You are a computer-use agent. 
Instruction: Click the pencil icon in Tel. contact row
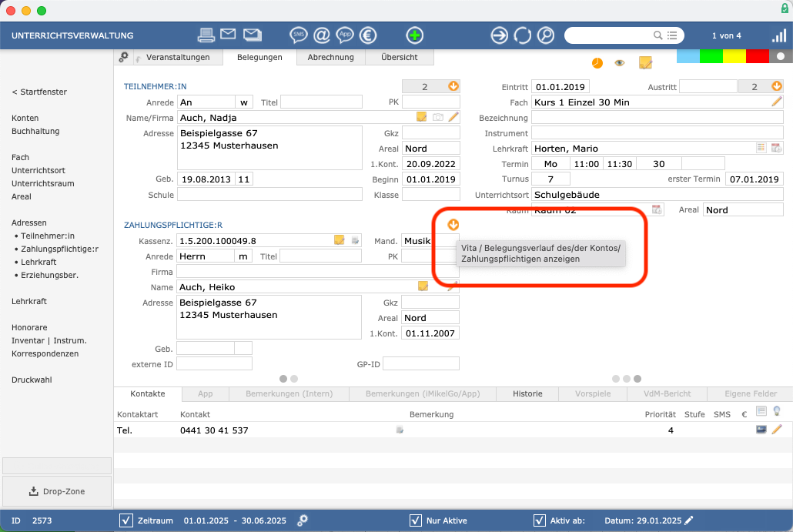coord(777,430)
